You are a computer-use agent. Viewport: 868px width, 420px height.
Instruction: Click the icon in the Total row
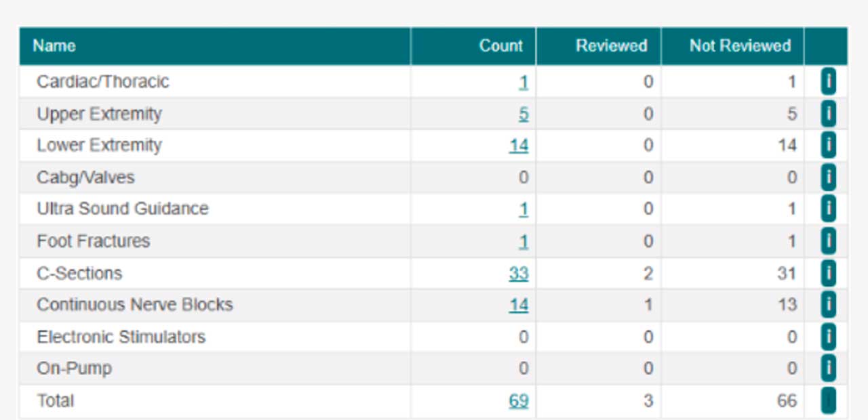[x=828, y=400]
